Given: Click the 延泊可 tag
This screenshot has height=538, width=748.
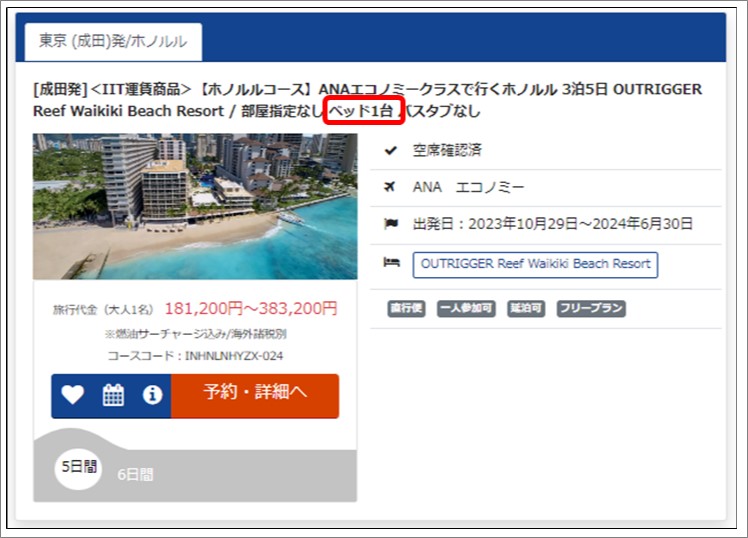Looking at the screenshot, I should 526,309.
